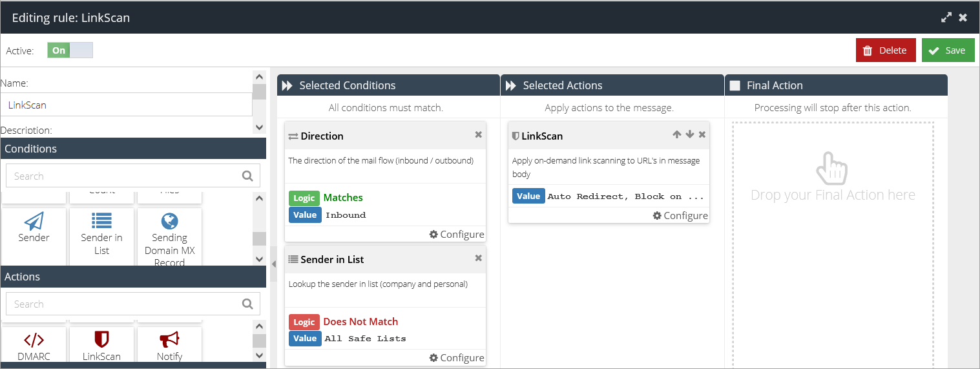Image resolution: width=980 pixels, height=369 pixels.
Task: Configure the LinkScan action
Action: 680,216
